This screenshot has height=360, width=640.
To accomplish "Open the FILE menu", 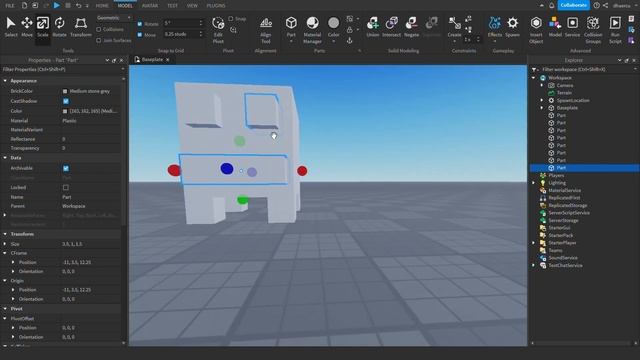I will pyautogui.click(x=10, y=6).
